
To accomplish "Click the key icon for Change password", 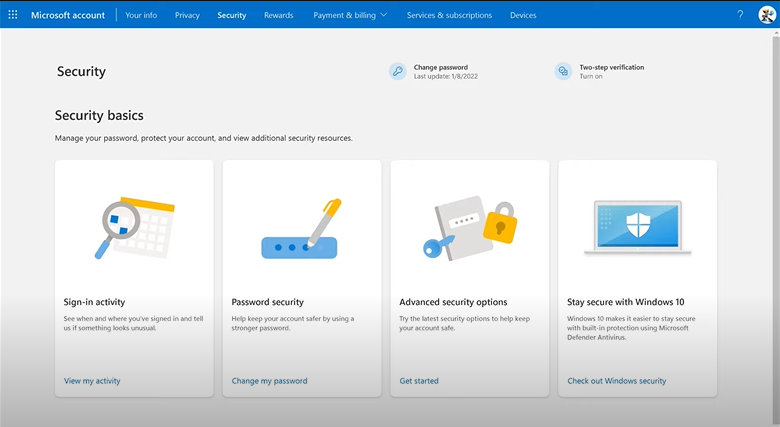I will 397,72.
